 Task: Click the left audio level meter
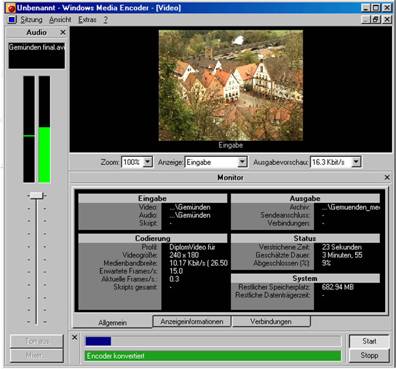pos(29,129)
